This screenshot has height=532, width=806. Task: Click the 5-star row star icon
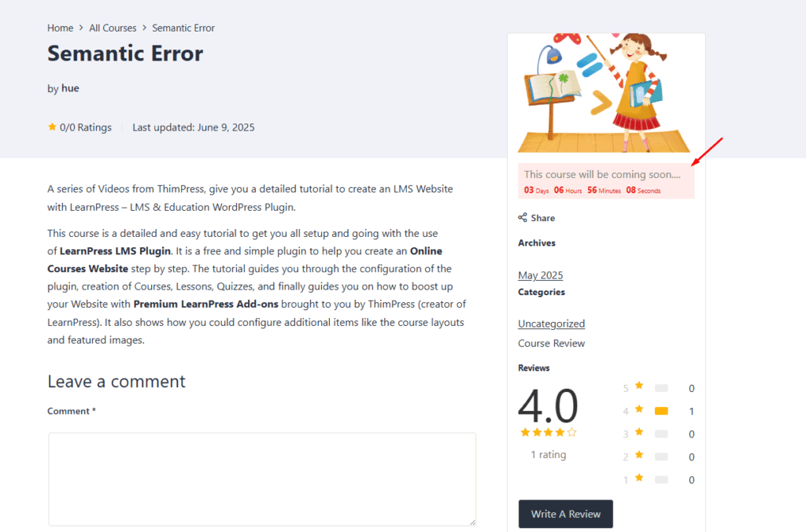pos(639,386)
